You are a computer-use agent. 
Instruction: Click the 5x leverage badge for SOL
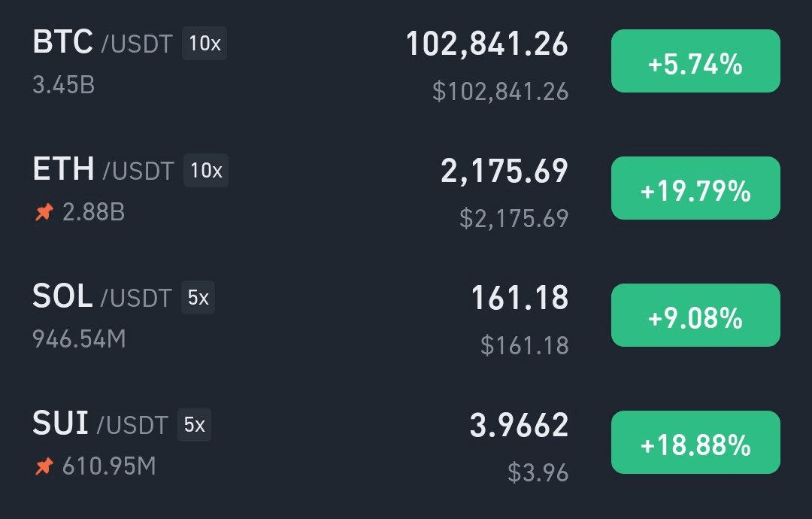point(198,297)
